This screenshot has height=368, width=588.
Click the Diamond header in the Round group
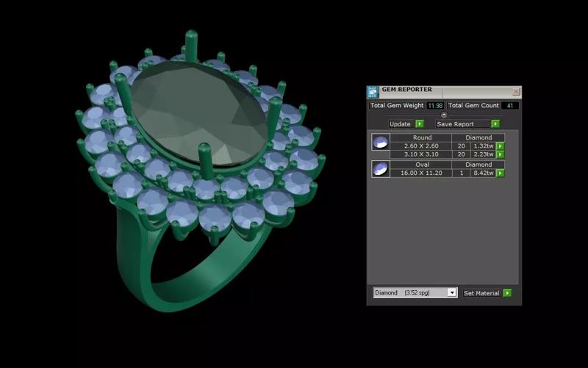(478, 137)
